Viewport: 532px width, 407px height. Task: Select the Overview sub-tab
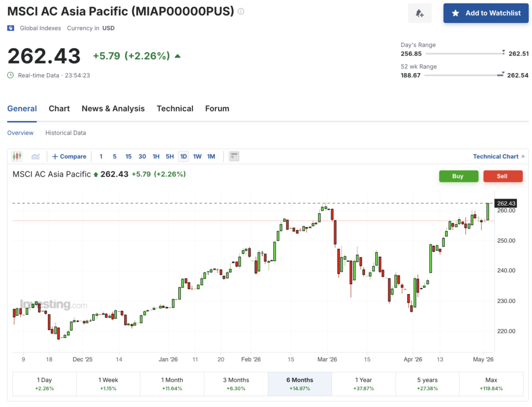click(x=20, y=133)
